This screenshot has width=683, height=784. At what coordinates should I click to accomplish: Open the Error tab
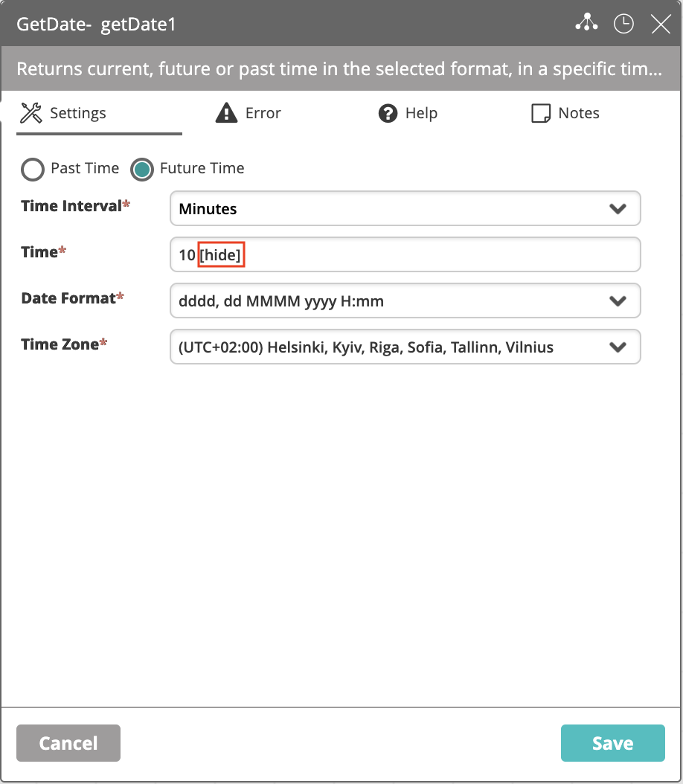[x=248, y=113]
